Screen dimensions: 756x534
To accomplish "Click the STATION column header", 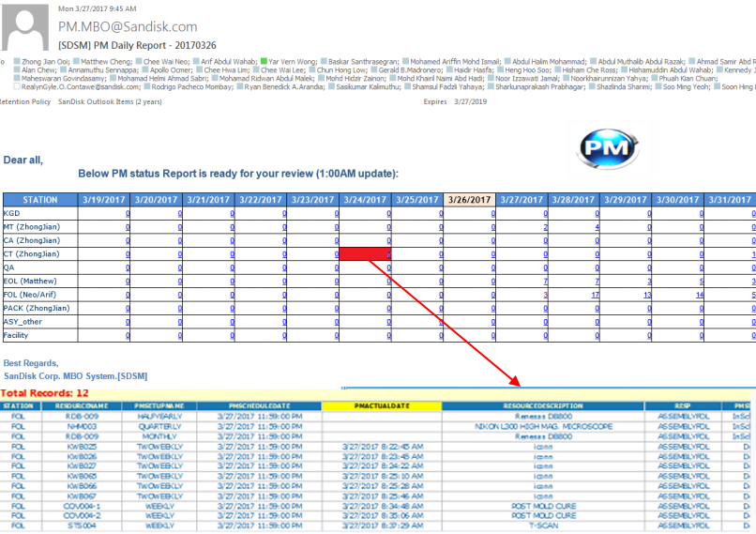I will [40, 200].
